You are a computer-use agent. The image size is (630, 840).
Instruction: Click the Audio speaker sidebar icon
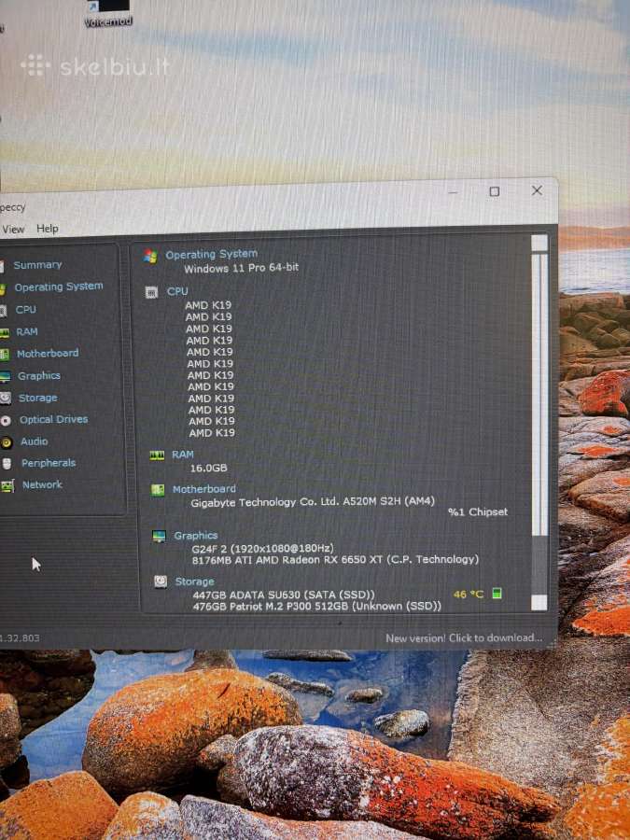point(7,442)
